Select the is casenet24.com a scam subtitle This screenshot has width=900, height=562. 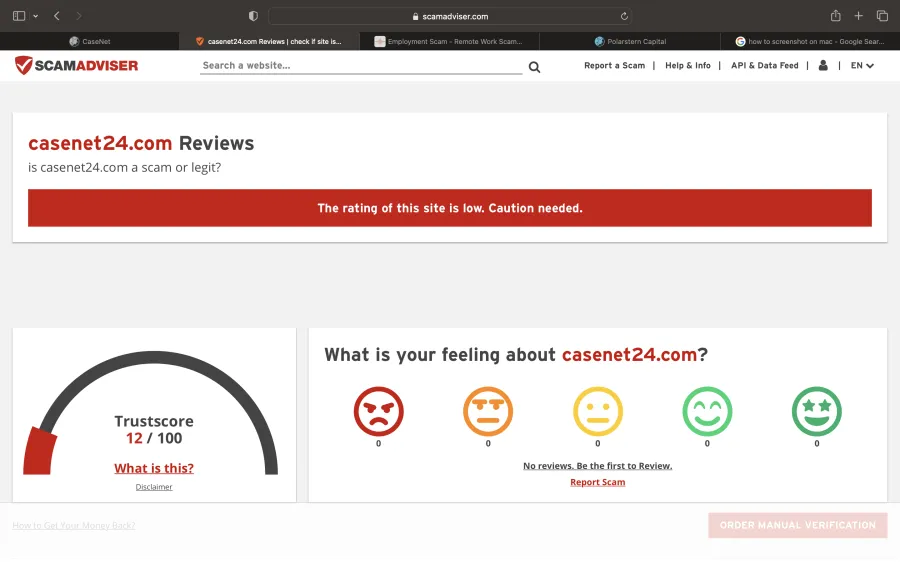point(125,168)
